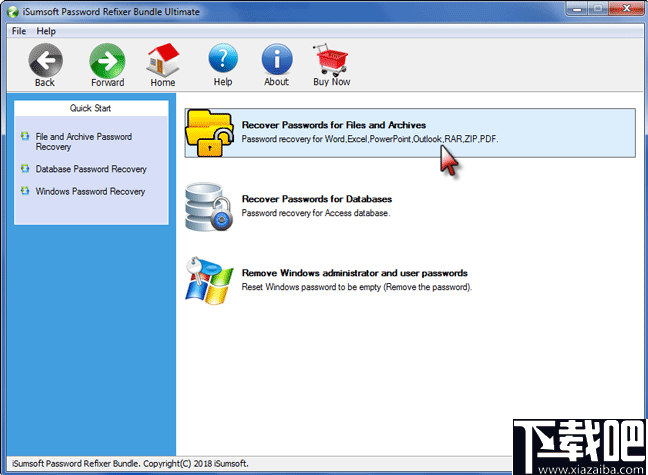The image size is (648, 475).
Task: Click the bullet icon beside Database Password Recovery
Action: (x=25, y=169)
